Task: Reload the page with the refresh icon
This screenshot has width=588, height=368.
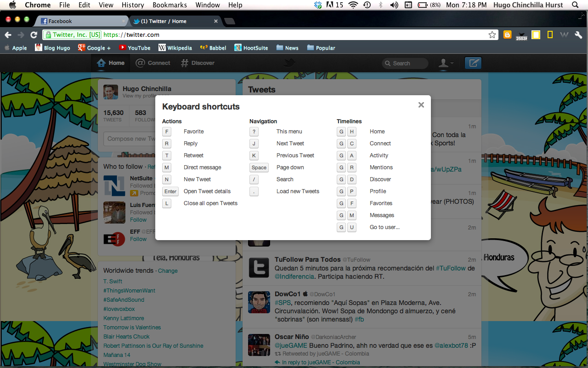Action: (x=34, y=35)
